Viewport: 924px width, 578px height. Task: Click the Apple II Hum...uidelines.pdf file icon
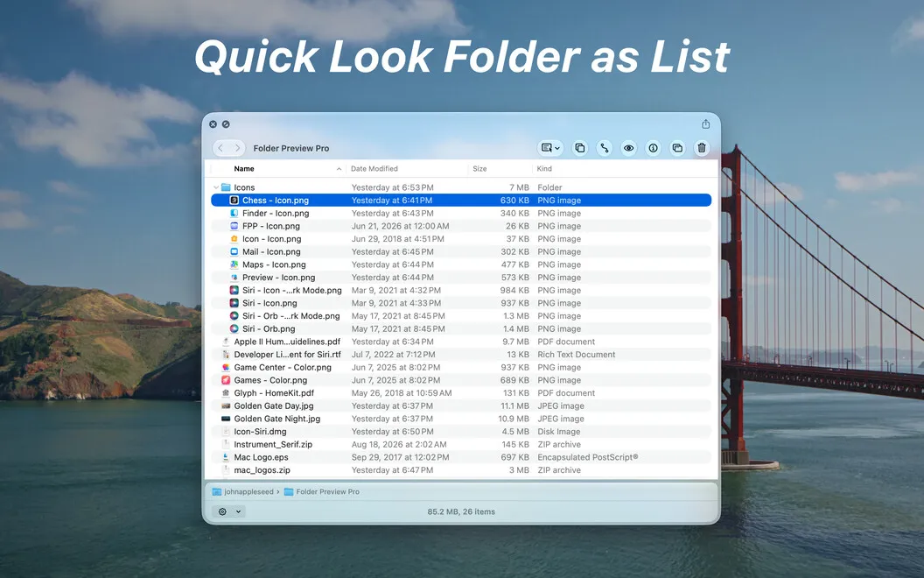226,342
